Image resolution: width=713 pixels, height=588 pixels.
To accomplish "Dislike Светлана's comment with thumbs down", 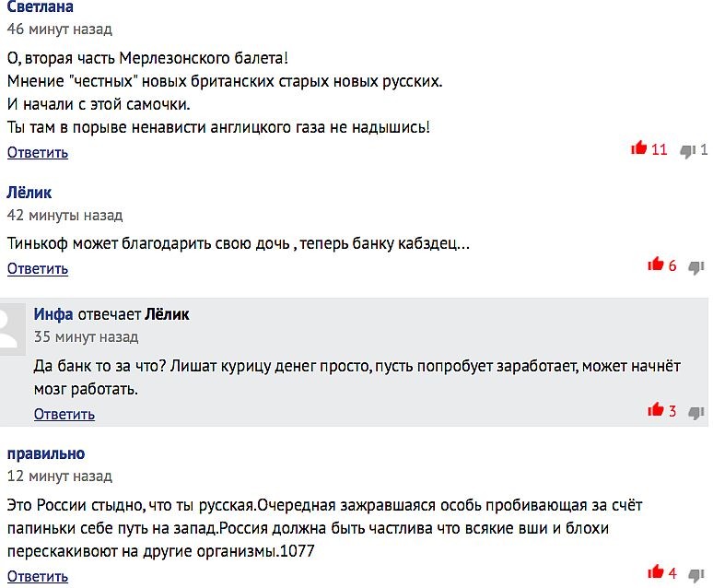I will point(687,150).
